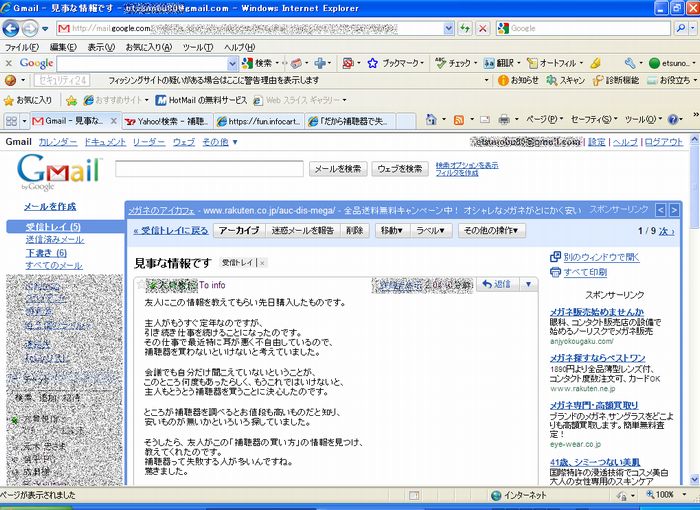Image resolution: width=700 pixels, height=510 pixels.
Task: Click the 迷惑メールを報告 button
Action: point(303,230)
